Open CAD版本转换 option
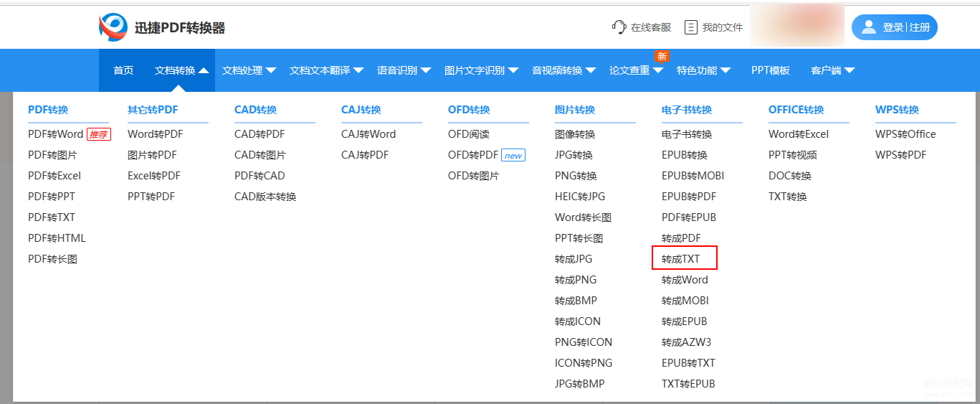 pyautogui.click(x=265, y=197)
